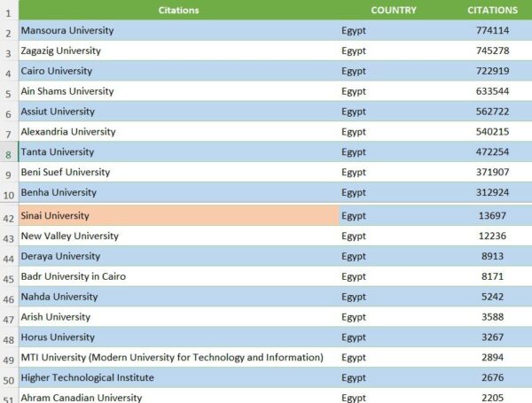Select row header number 1
Screen dimensions: 532x403
pos(8,12)
